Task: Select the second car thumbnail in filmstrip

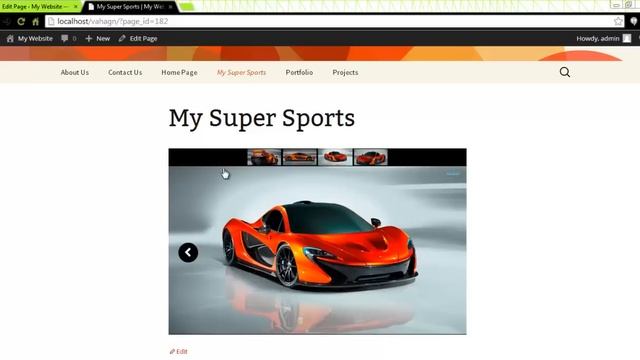Action: coord(300,157)
